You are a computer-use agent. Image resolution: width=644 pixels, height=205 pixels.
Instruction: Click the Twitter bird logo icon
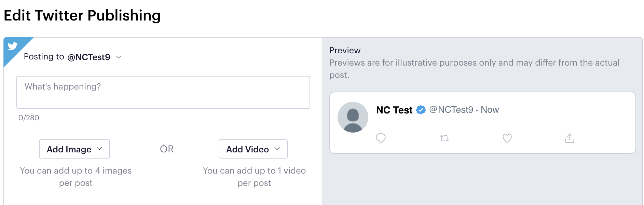[13, 46]
